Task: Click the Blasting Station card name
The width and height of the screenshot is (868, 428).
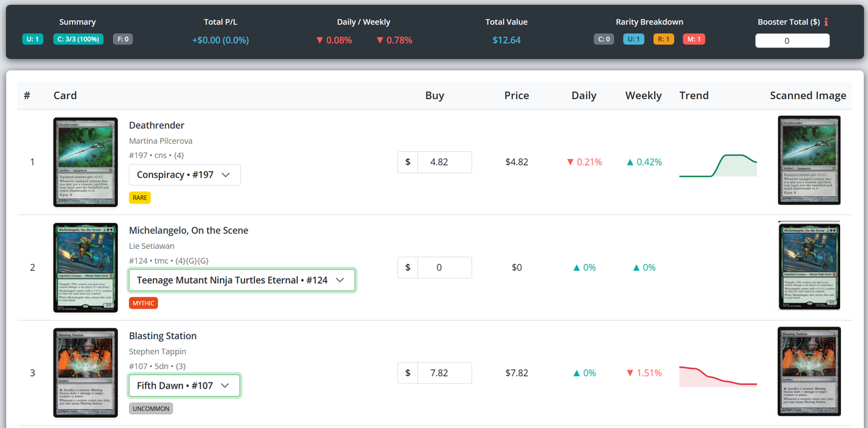Action: pos(163,336)
